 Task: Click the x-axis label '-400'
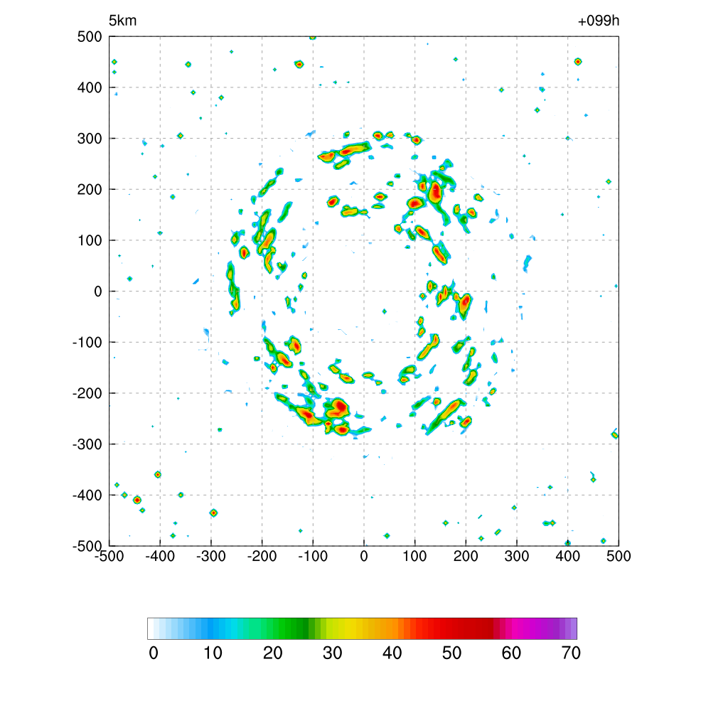coord(160,556)
